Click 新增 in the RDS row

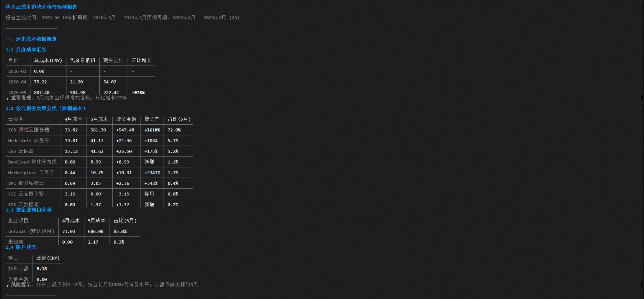click(149, 204)
